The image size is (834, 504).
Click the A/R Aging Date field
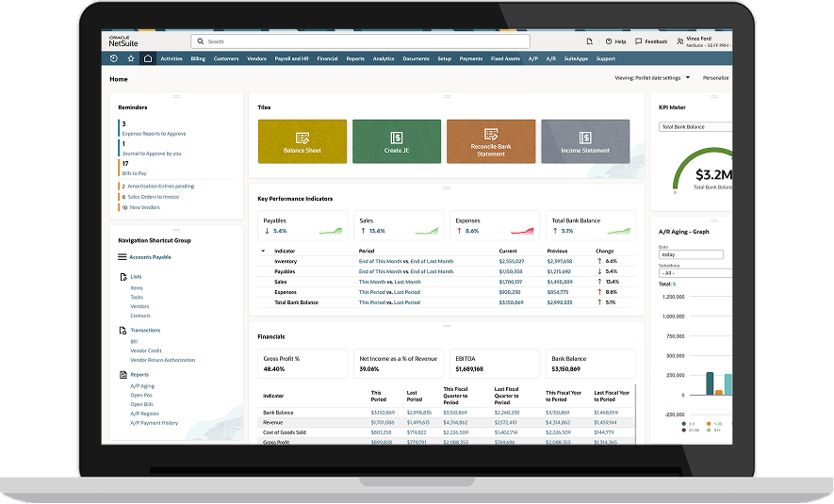691,254
